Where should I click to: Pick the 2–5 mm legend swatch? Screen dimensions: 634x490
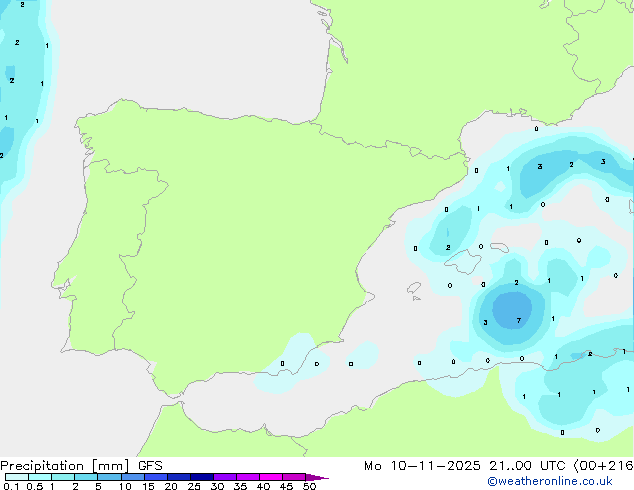[x=86, y=477]
